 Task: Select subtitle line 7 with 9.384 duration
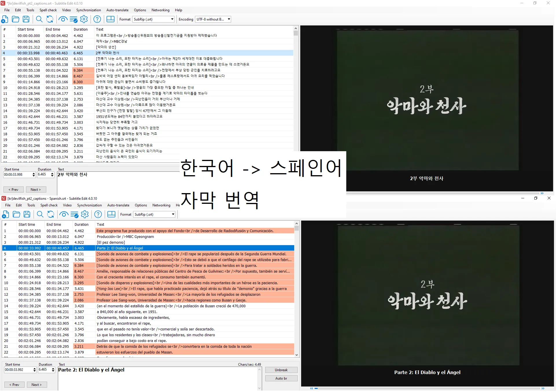coord(145,70)
